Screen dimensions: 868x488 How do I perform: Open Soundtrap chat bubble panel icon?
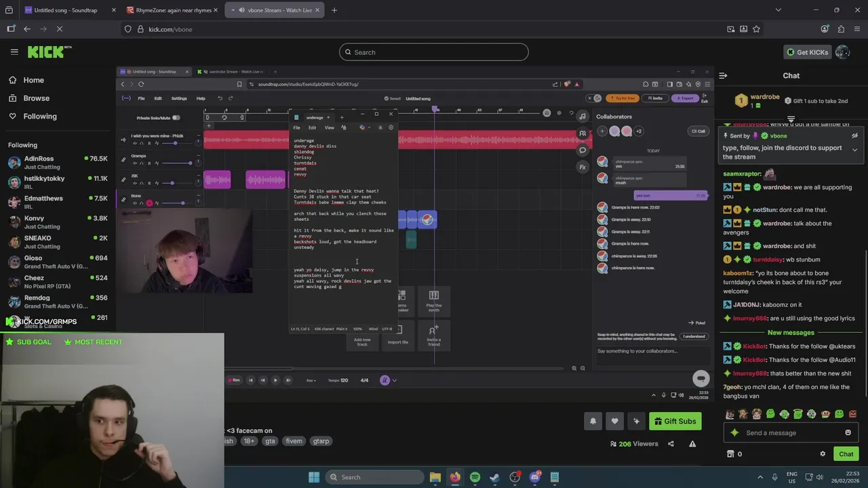click(x=583, y=150)
